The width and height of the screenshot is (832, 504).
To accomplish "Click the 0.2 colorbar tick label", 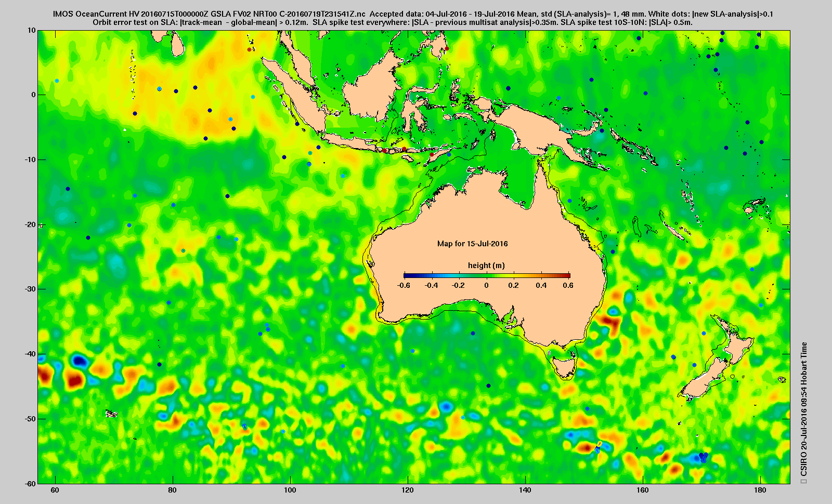I will (x=514, y=285).
